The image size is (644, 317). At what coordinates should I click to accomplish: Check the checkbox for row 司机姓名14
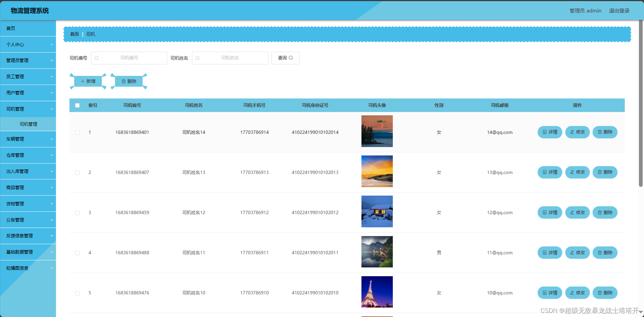point(77,133)
